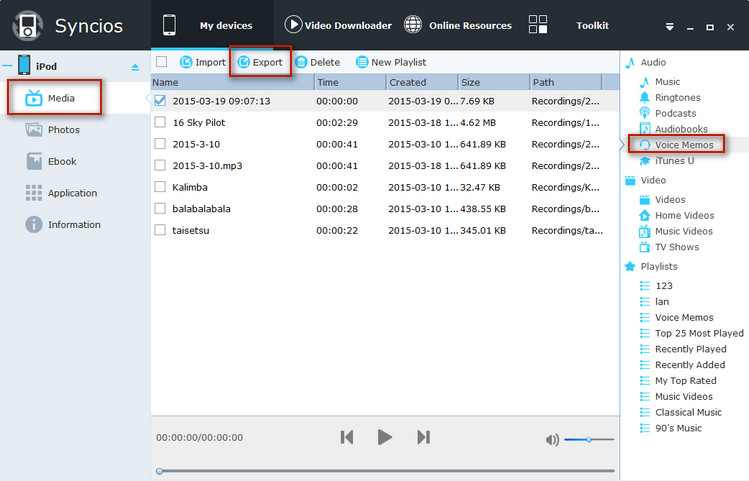
Task: Mute the volume speaker icon
Action: click(552, 439)
